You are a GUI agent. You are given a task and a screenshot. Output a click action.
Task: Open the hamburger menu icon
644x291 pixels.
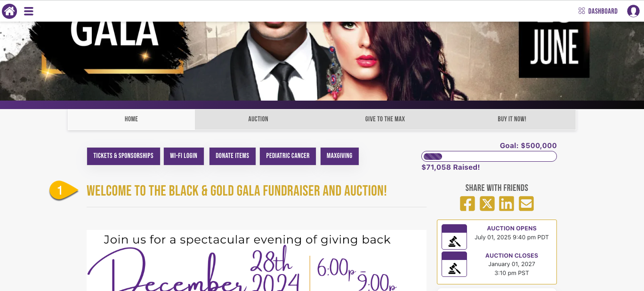click(29, 11)
